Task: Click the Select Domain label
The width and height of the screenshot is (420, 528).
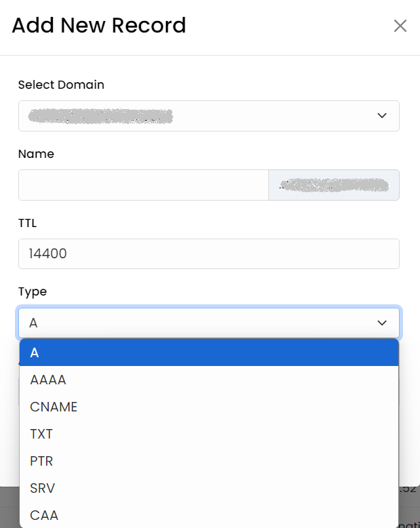Action: pos(61,85)
